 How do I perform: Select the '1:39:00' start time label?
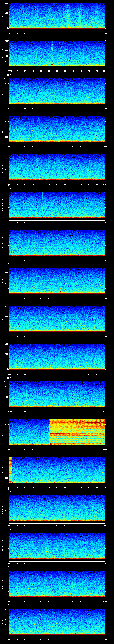click(x=9, y=412)
